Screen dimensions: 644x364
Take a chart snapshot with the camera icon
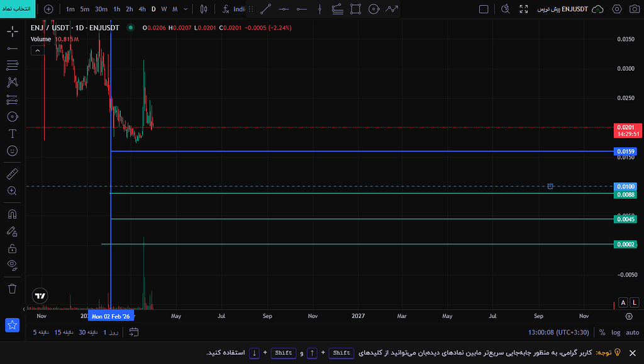pos(635,10)
